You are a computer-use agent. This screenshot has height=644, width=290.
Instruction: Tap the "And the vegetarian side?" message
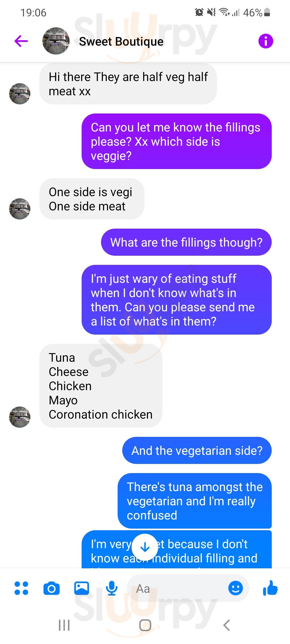197,451
